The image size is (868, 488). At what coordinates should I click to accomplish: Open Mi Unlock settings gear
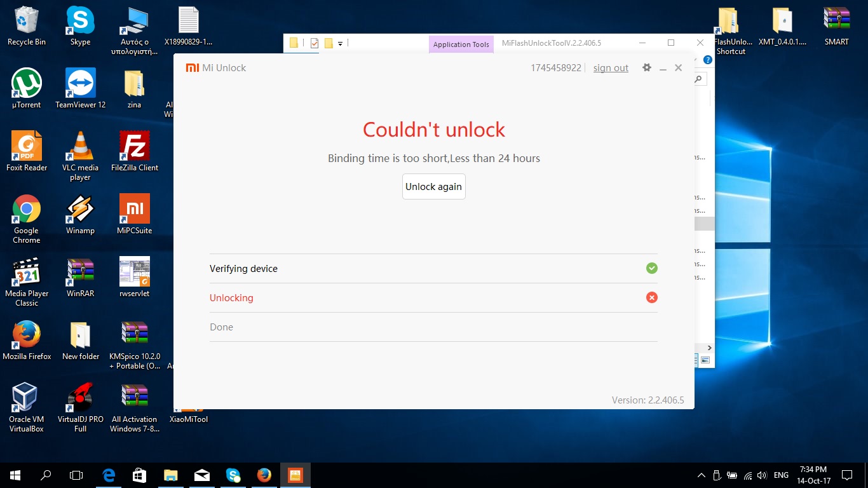point(647,67)
